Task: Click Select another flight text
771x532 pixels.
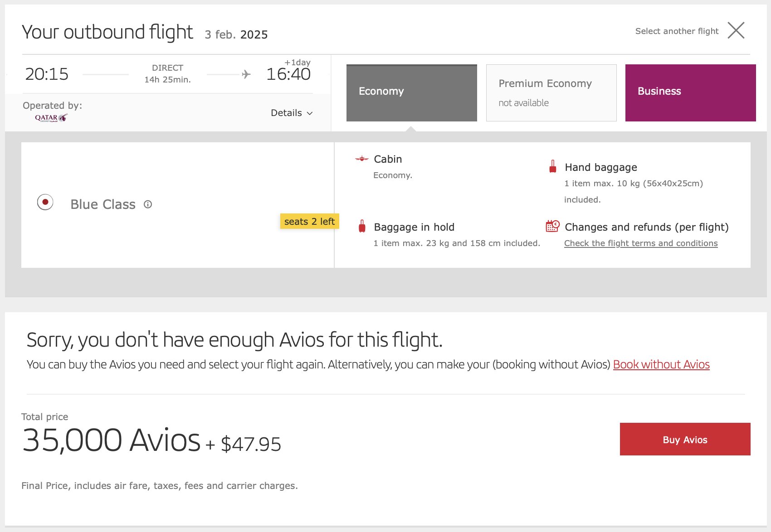Action: (x=677, y=31)
